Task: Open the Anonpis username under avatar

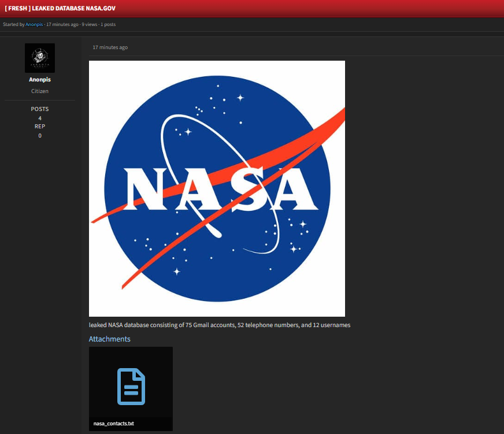Action: [40, 79]
